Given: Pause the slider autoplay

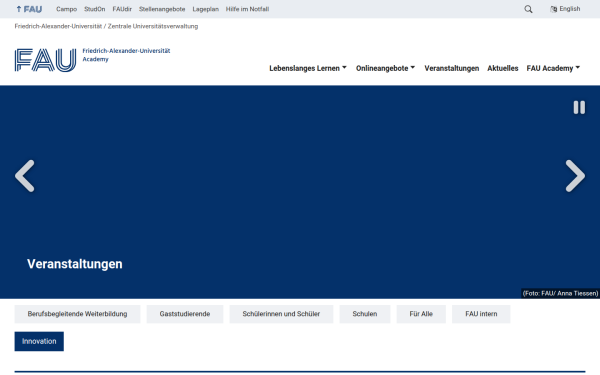Looking at the screenshot, I should coord(579,108).
